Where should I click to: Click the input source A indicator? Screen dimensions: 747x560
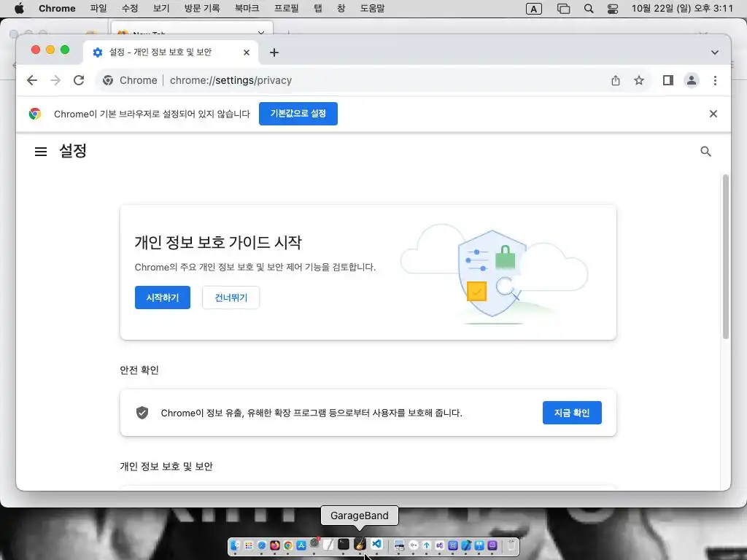click(x=533, y=9)
